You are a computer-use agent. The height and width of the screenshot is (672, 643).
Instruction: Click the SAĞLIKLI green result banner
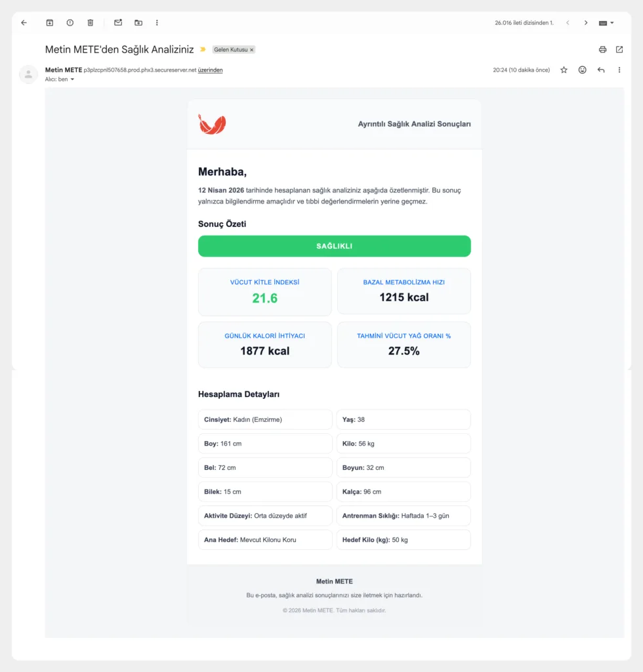[334, 246]
